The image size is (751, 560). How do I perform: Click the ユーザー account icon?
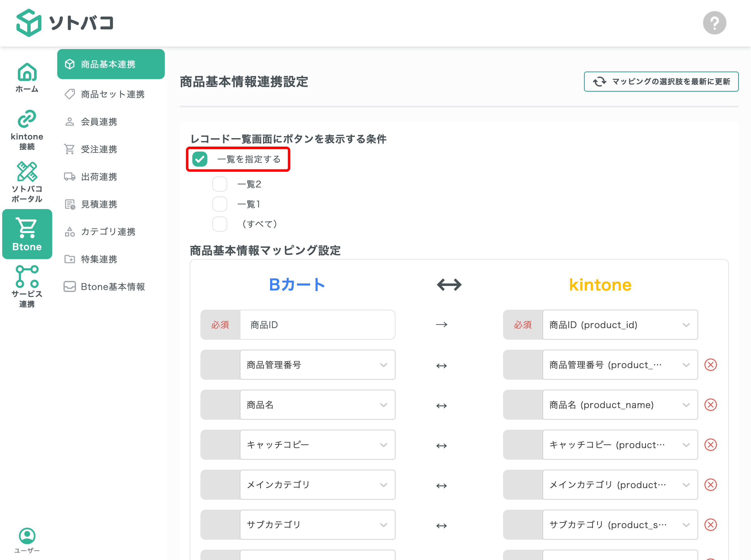coord(27,536)
